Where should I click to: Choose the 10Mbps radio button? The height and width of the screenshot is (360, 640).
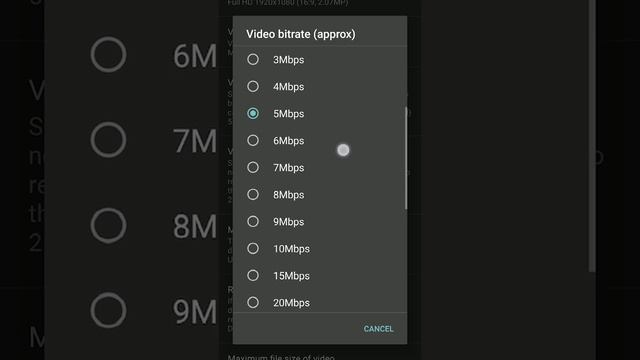(x=253, y=248)
